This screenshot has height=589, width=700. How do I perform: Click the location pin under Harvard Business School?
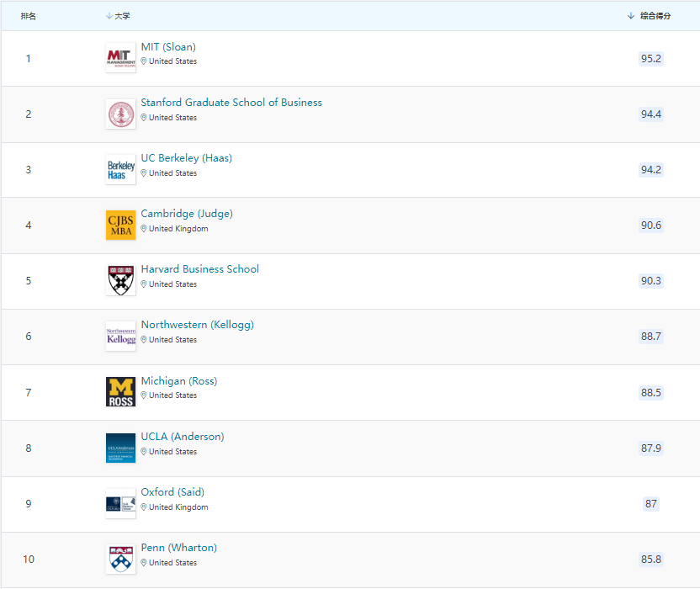[x=144, y=284]
